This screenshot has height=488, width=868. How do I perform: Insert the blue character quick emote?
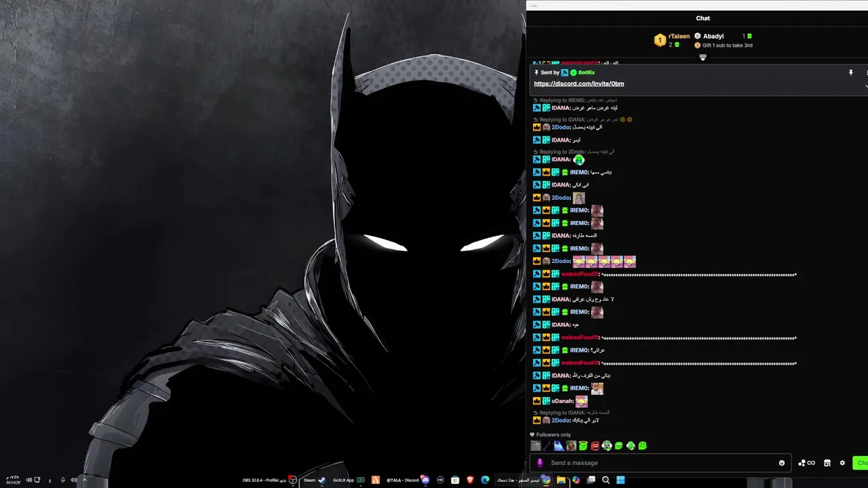click(559, 445)
